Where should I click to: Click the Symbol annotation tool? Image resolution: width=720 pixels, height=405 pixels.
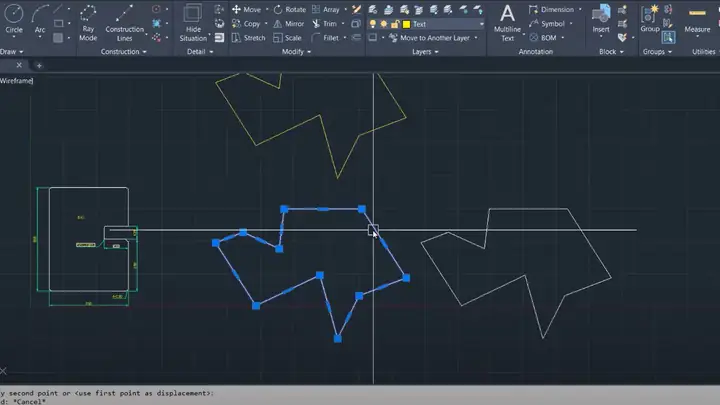click(547, 23)
